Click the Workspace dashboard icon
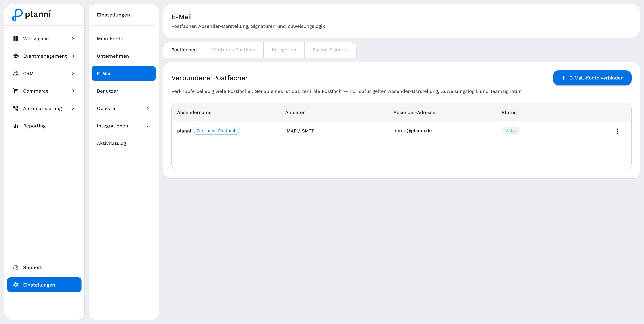 pos(16,39)
